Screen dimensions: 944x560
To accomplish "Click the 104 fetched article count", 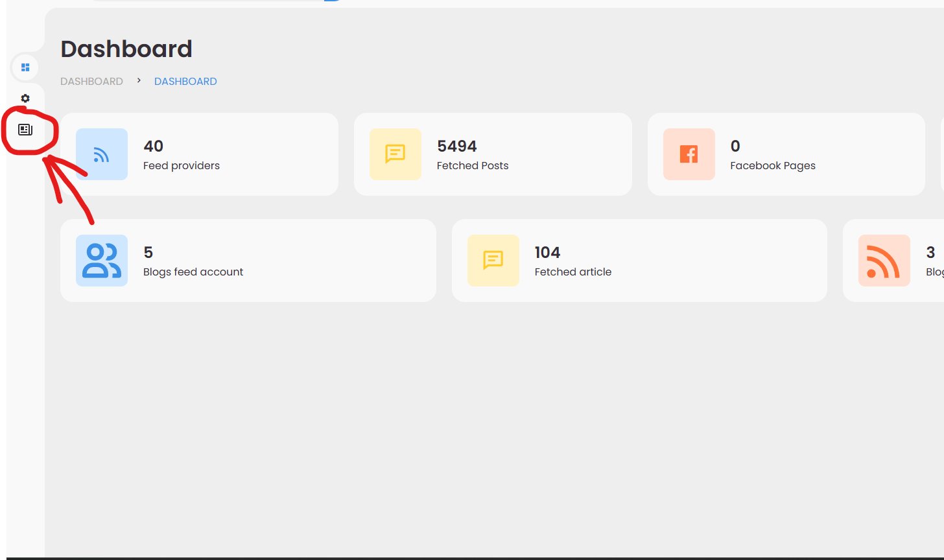I will click(547, 252).
